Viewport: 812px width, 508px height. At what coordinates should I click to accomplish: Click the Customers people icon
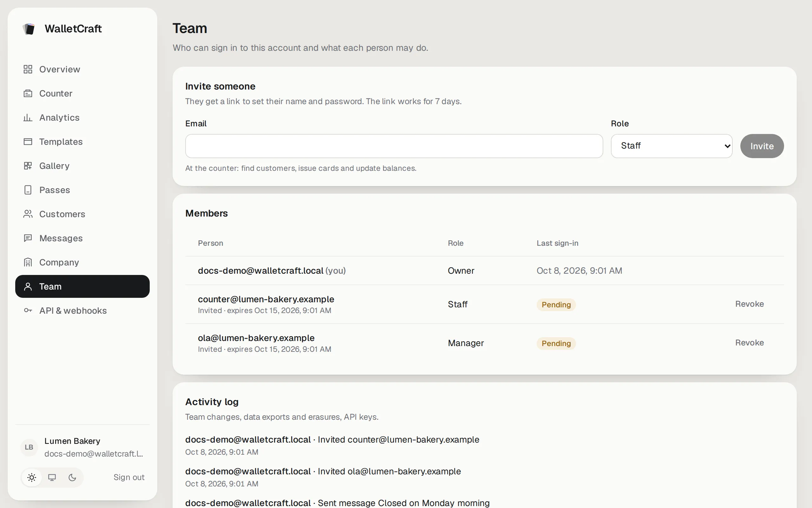click(28, 214)
